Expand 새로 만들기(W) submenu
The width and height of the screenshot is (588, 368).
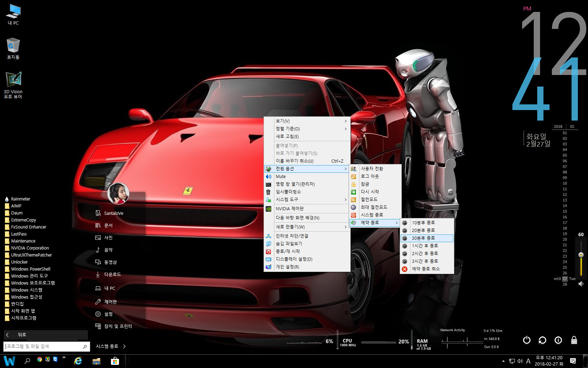(x=307, y=227)
